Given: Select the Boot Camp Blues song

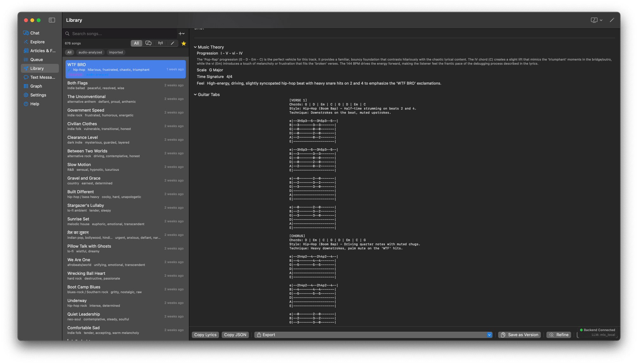Looking at the screenshot, I should 125,289.
